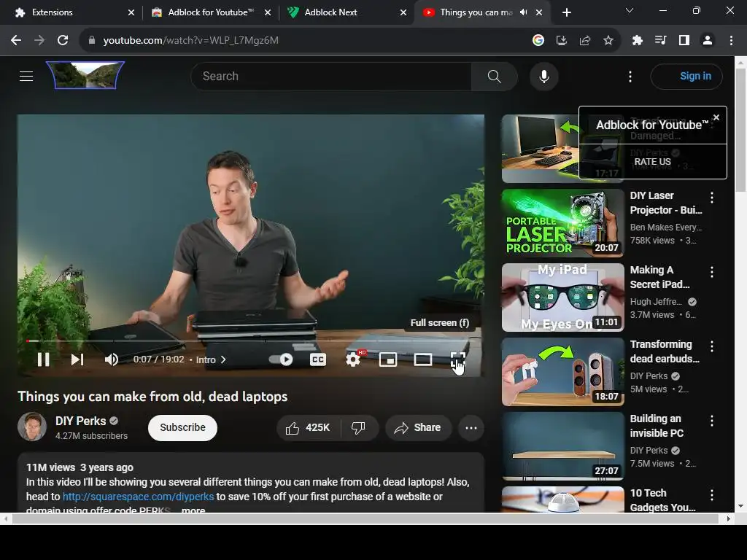Go back to previous page
The height and width of the screenshot is (560, 747).
[x=16, y=41]
